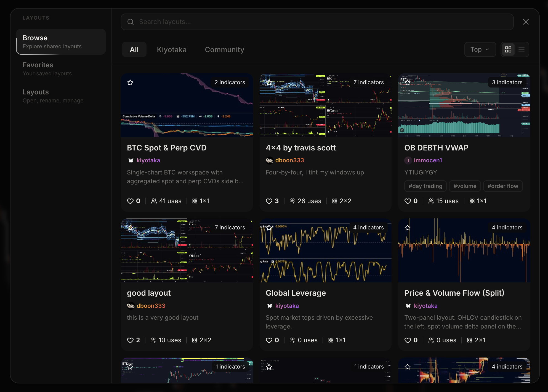
Task: Open the Top sort dropdown
Action: pyautogui.click(x=480, y=49)
